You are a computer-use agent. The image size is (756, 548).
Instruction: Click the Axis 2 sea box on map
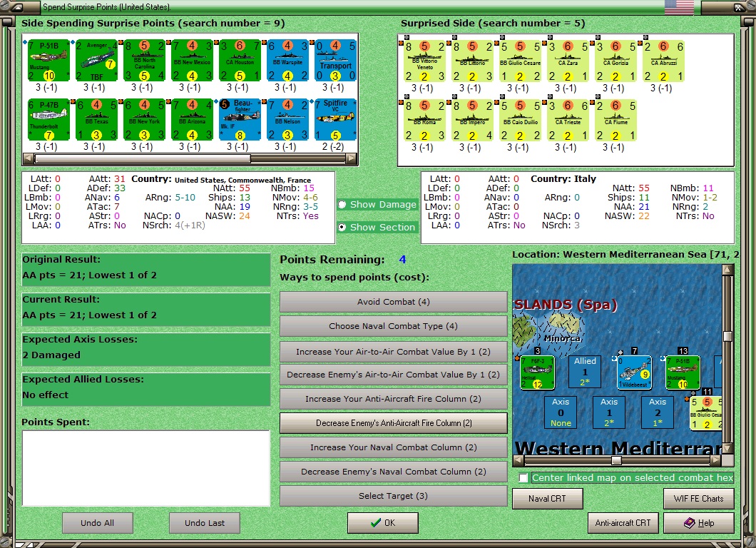658,412
